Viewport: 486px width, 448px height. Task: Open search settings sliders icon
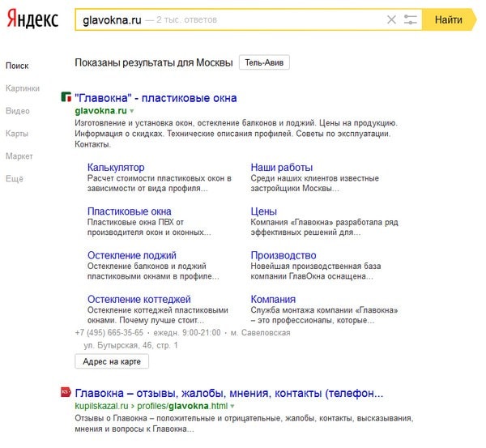click(x=410, y=19)
